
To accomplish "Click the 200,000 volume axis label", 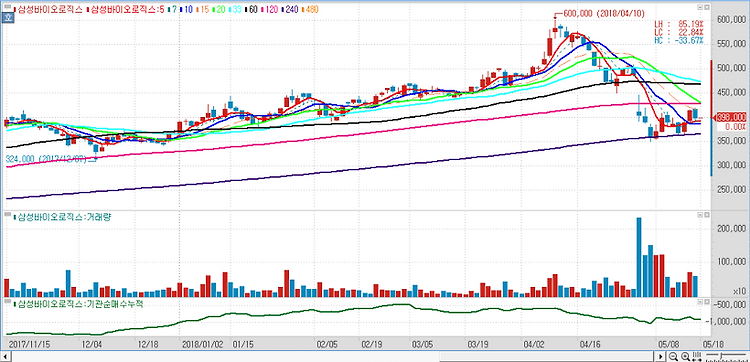I will [x=731, y=229].
